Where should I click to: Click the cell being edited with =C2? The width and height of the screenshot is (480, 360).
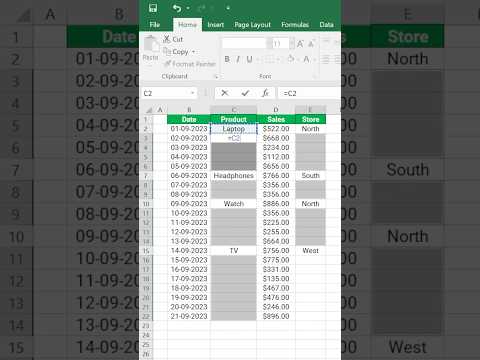(x=234, y=138)
